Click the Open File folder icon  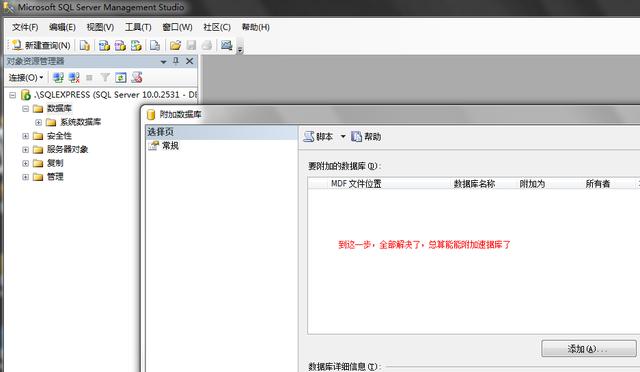point(176,45)
